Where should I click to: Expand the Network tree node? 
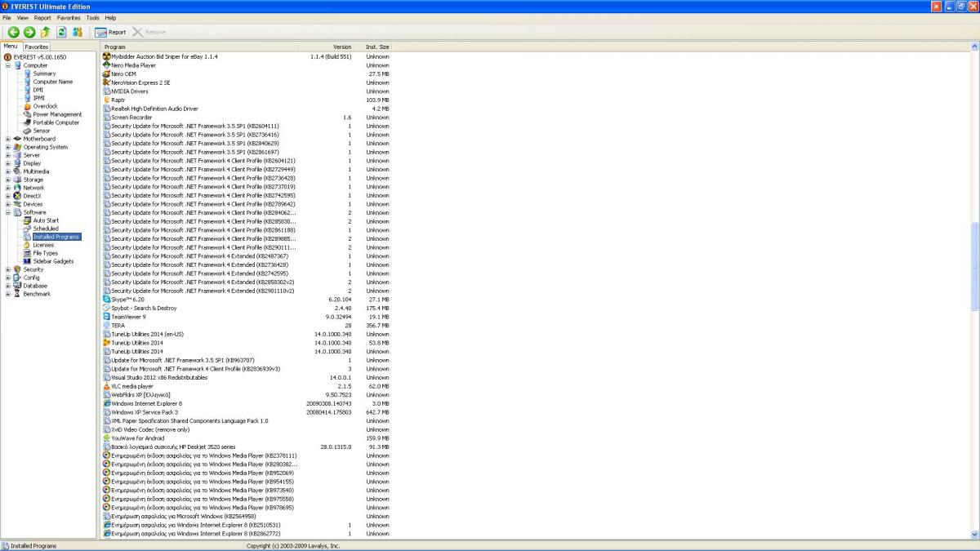(8, 188)
